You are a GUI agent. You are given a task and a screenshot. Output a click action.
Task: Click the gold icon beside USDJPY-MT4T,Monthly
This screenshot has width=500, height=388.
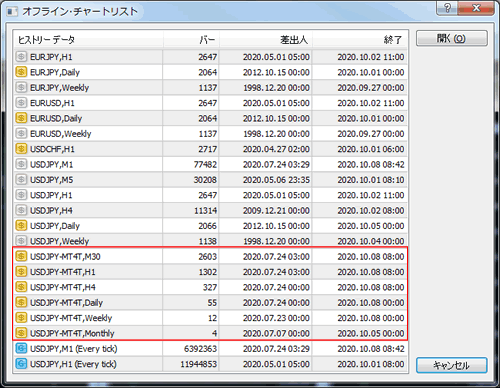coord(21,333)
